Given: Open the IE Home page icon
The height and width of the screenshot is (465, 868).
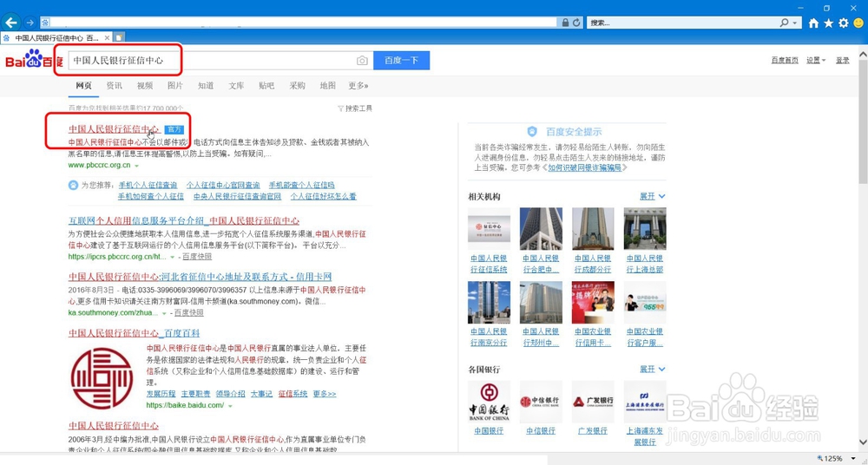Looking at the screenshot, I should click(813, 23).
